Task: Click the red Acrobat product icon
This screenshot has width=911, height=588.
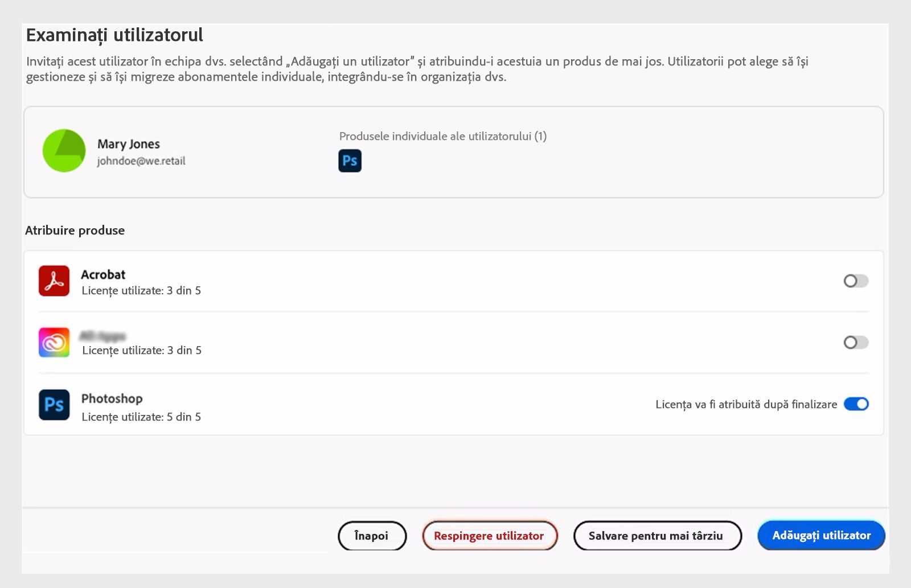Action: tap(54, 281)
